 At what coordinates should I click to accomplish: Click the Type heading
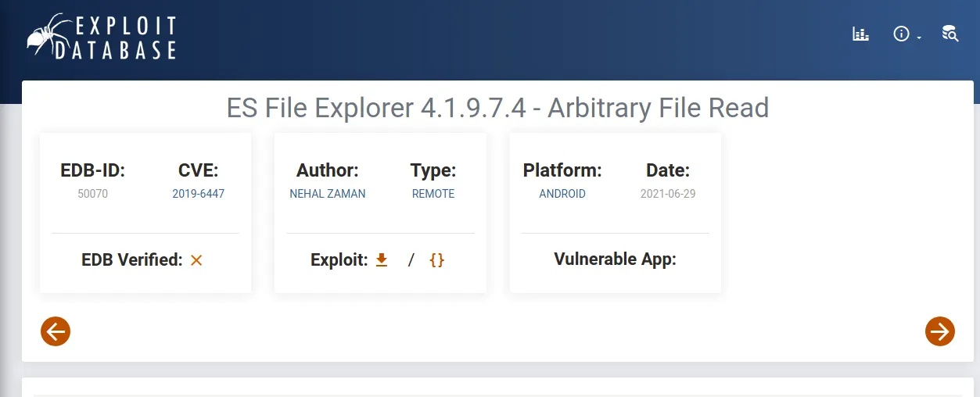pos(433,170)
